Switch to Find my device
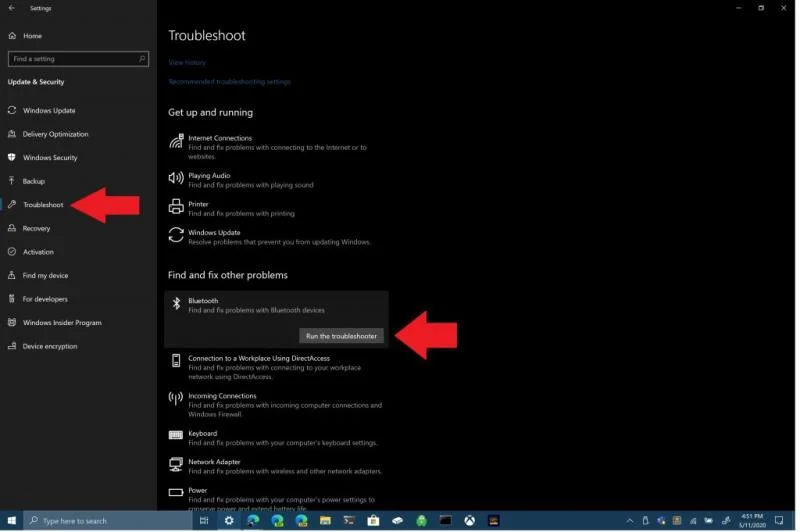The width and height of the screenshot is (800, 532). click(x=45, y=275)
